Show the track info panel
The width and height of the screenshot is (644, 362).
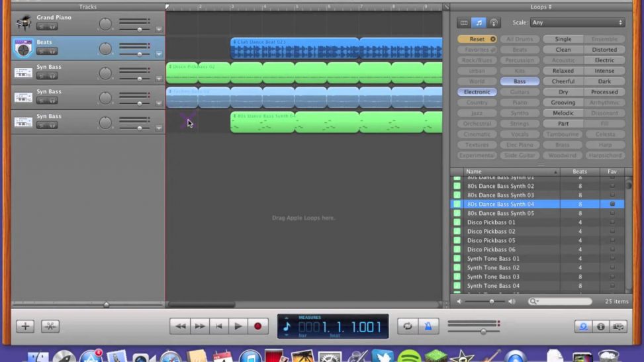click(600, 326)
